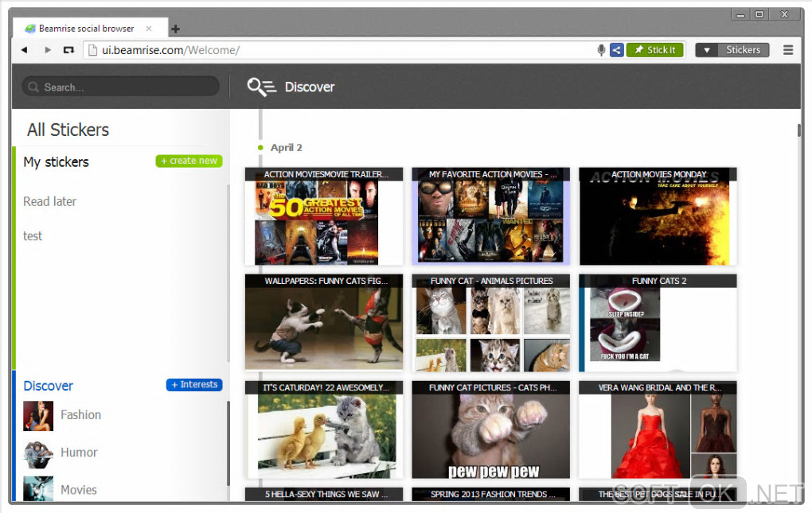
Task: Minimize the browser window
Action: (x=740, y=15)
